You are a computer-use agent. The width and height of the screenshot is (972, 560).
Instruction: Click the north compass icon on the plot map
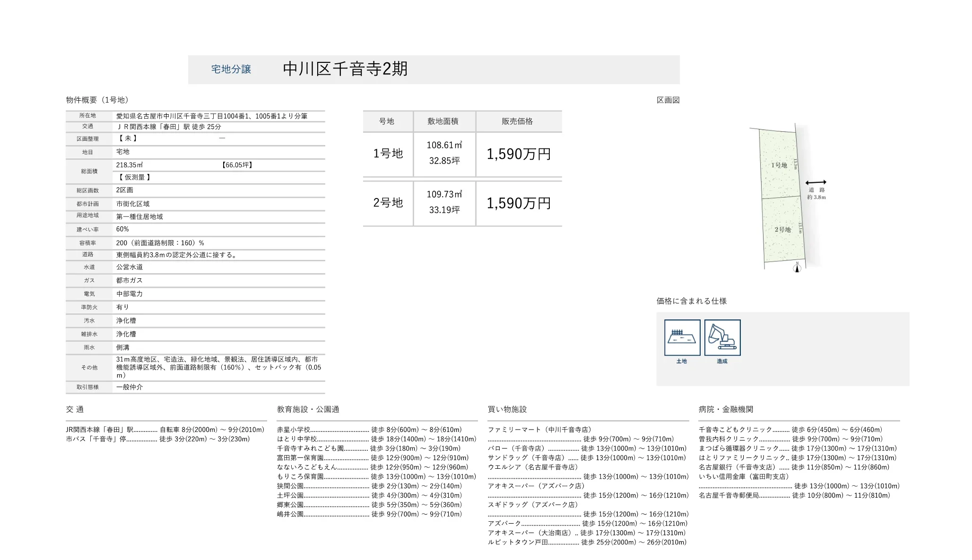(797, 268)
